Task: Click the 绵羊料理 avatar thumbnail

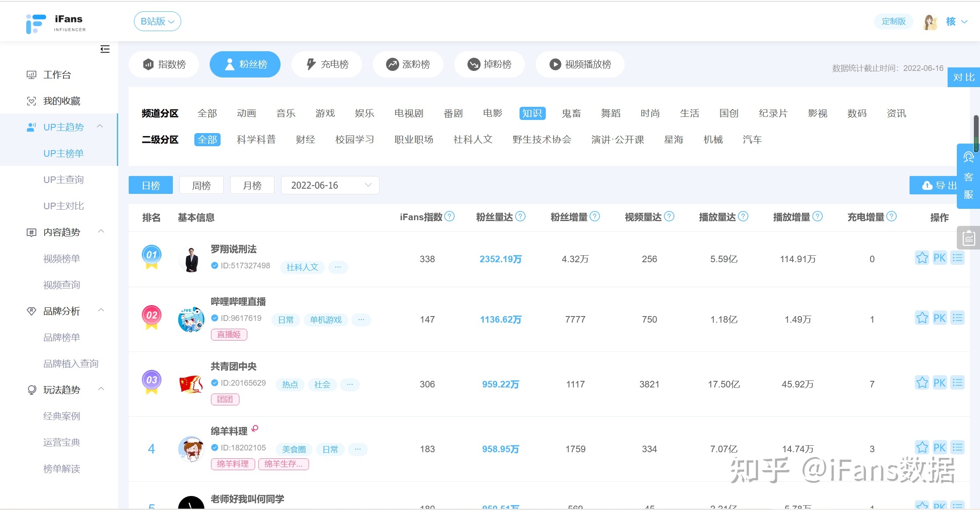Action: tap(191, 449)
